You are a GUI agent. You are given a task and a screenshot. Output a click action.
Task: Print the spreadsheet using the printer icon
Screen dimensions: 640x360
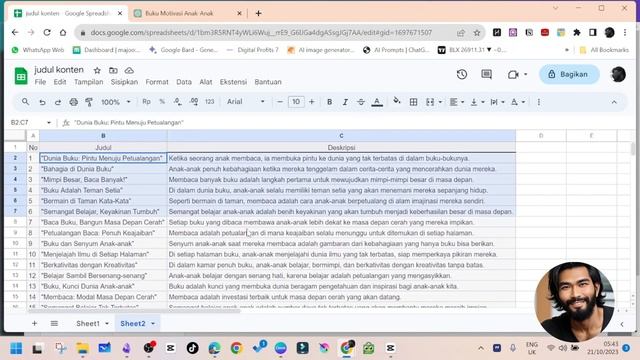click(x=73, y=102)
